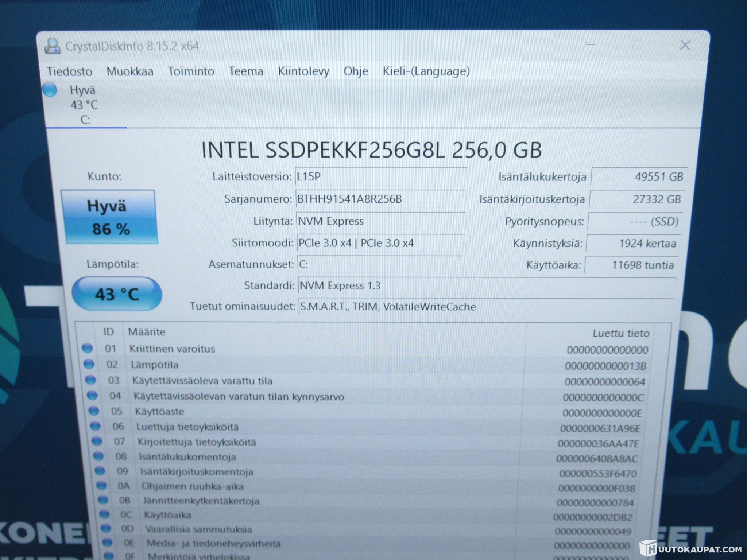Click the Käyttöaika value 11698 tuntia
The width and height of the screenshot is (747, 560).
(x=631, y=265)
